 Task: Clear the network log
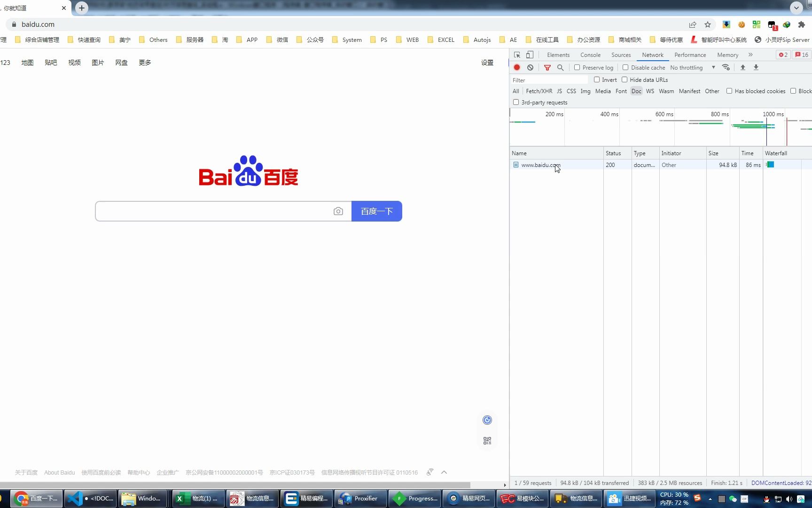point(530,67)
